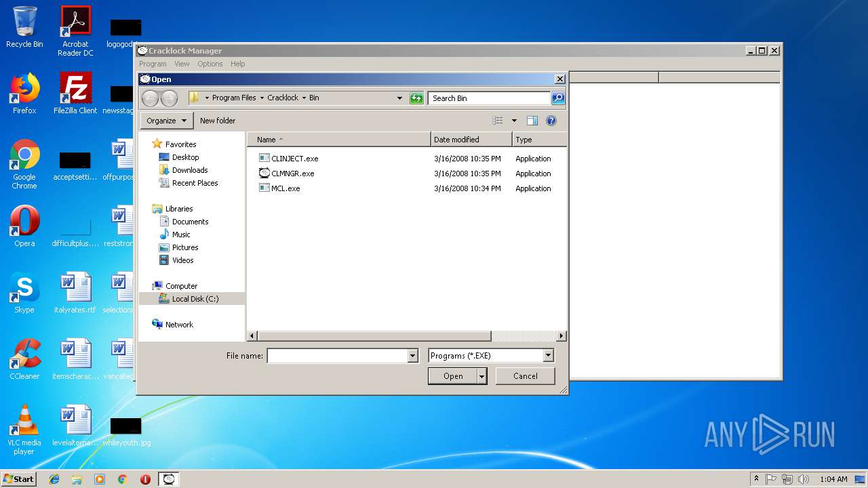Image resolution: width=868 pixels, height=488 pixels.
Task: Open the Help menu in Cracklock Manager
Action: click(x=237, y=64)
